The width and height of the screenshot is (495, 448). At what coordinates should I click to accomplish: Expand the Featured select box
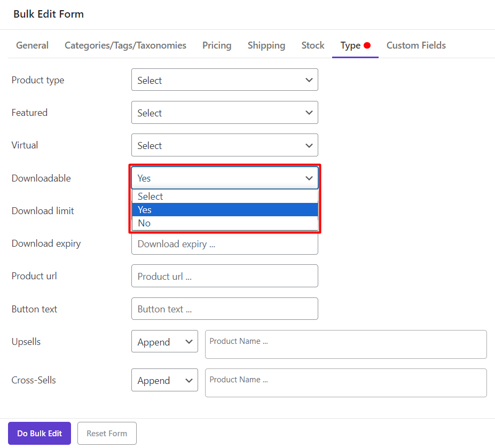224,113
